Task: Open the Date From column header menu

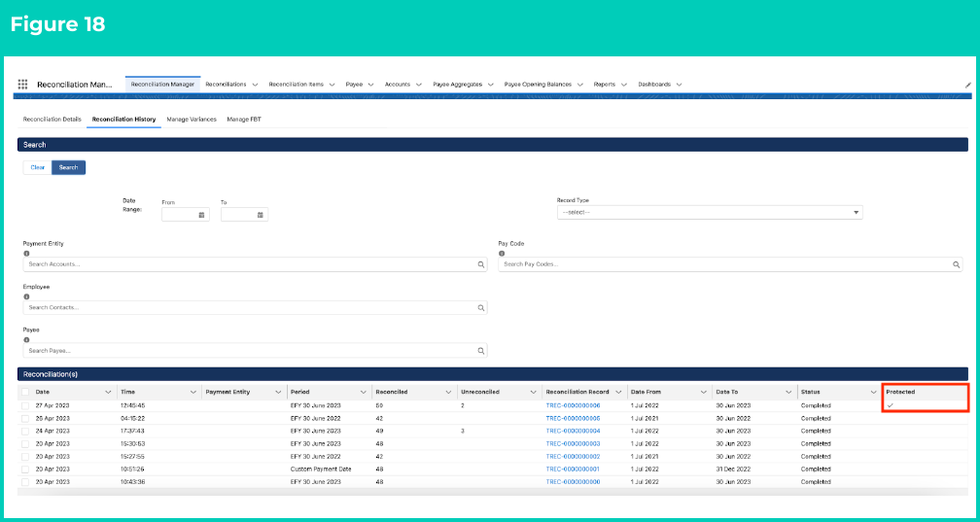Action: pos(703,392)
